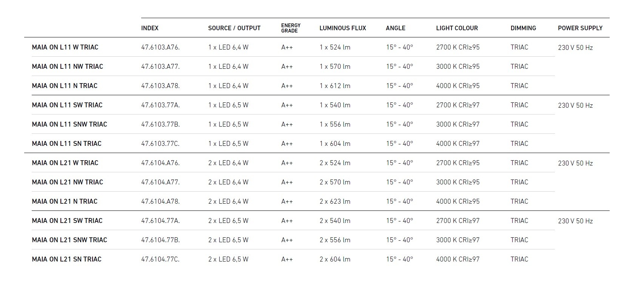Click the INDEX column header
Viewport: 644px width, 294px height.
coord(150,28)
